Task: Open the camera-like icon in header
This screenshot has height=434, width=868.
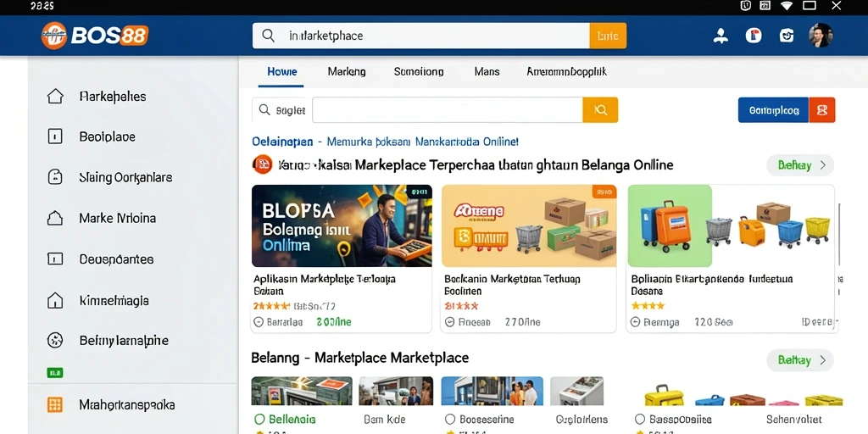Action: (x=787, y=36)
